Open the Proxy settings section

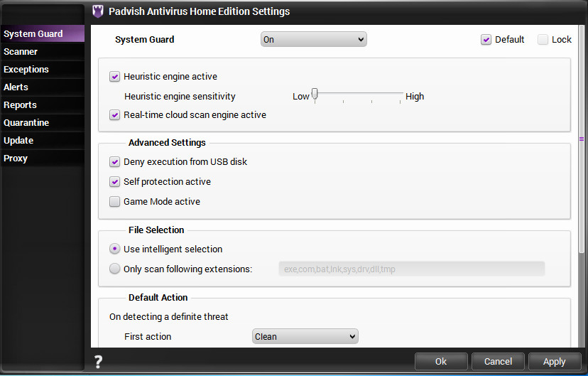click(x=43, y=159)
